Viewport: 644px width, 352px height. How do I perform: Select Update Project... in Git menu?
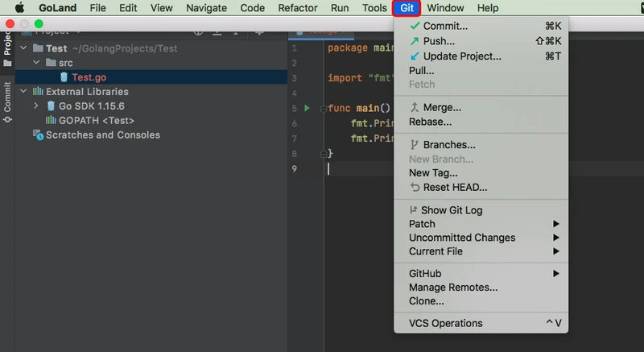481,56
